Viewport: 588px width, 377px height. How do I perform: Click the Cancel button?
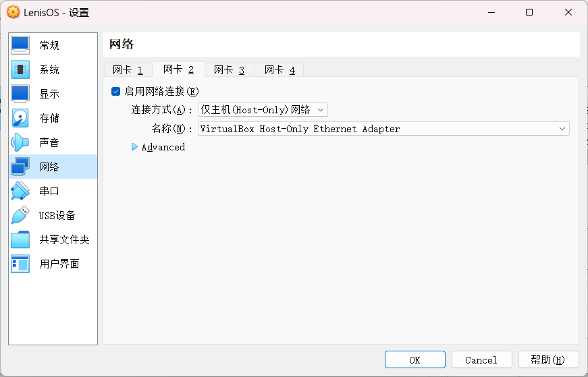click(x=481, y=359)
